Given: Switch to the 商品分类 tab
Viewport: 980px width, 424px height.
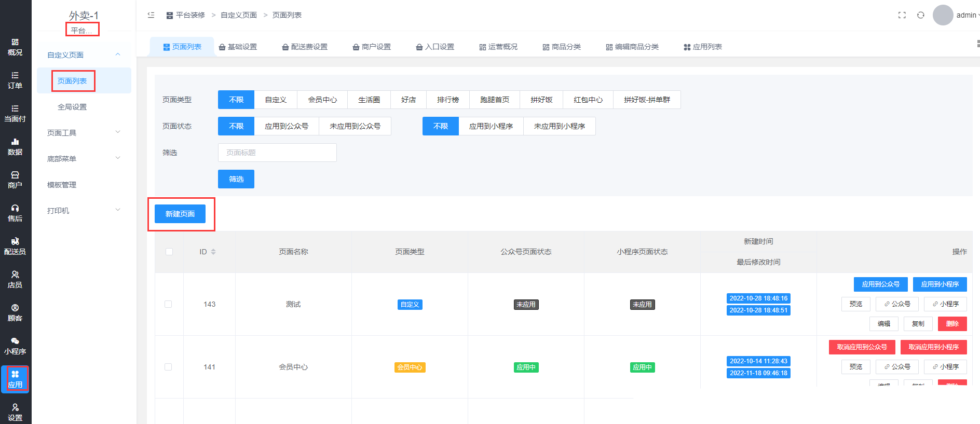Looking at the screenshot, I should pos(562,47).
